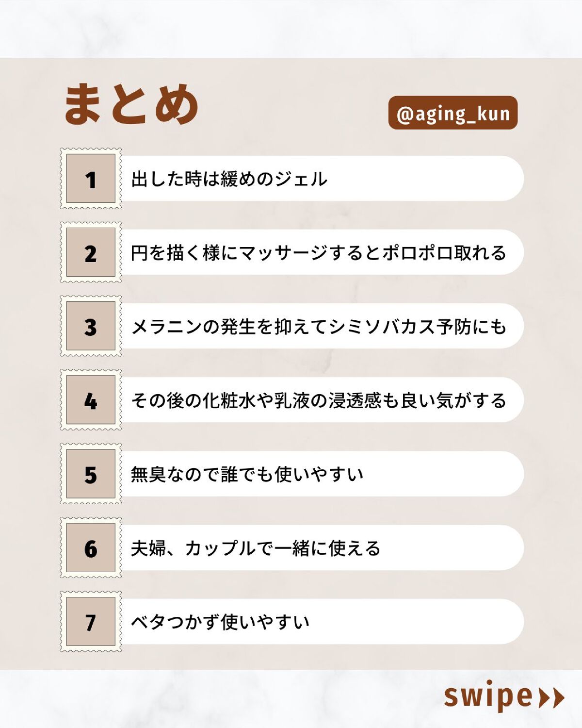Click the 無臭なので誰でも使いやすい item
This screenshot has width=582, height=728.
tap(247, 474)
